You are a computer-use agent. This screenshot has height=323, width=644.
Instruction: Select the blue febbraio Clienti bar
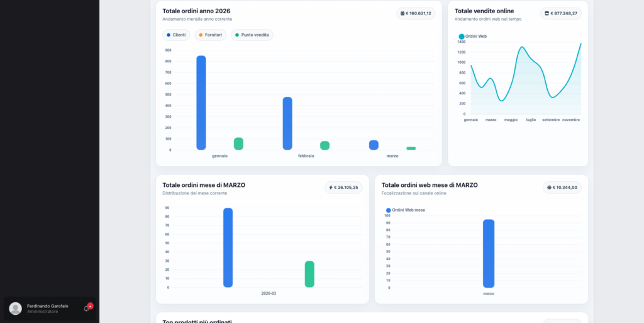287,123
